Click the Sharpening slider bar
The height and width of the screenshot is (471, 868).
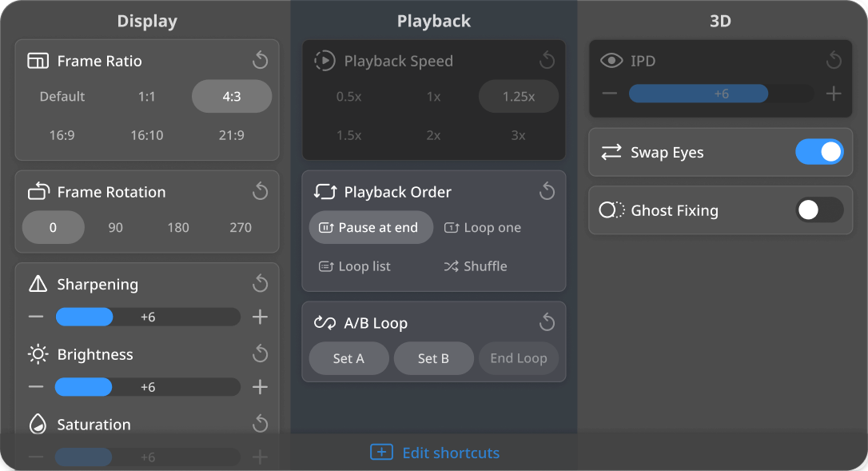click(x=148, y=317)
